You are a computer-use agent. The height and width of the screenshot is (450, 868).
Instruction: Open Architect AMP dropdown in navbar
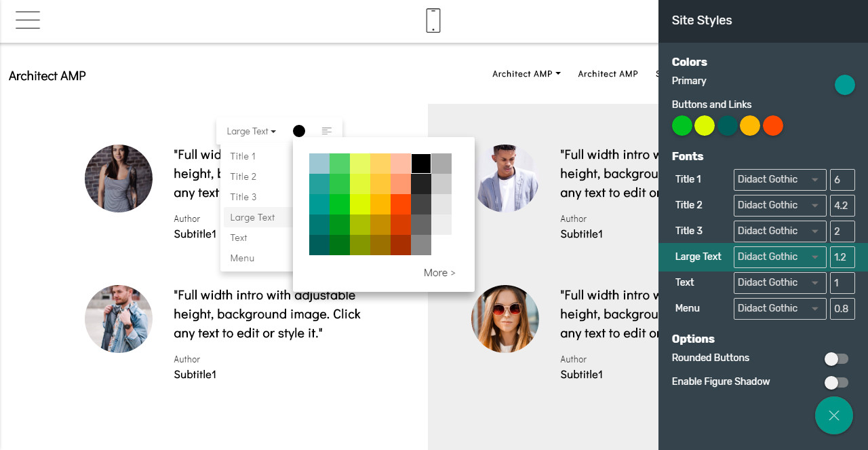click(x=526, y=74)
